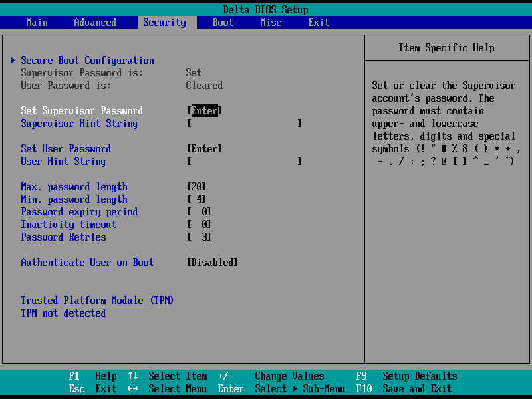The image size is (532, 399).
Task: Change the Min. password length value 4
Action: 196,199
